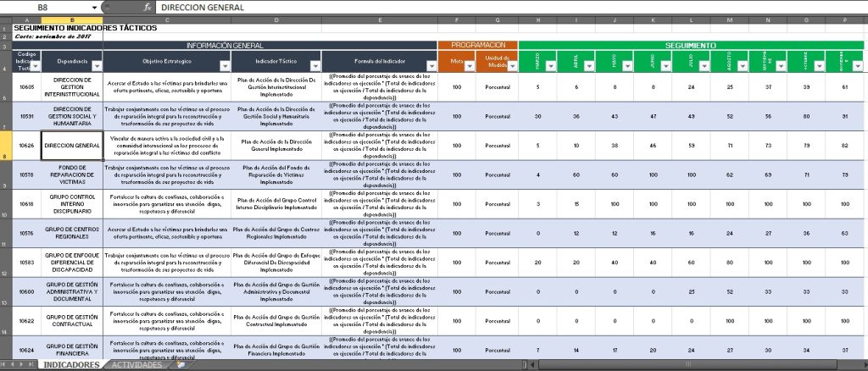Screen dimensions: 868x371
Task: Select the GRUPO CONTROL INTERNO DISCIPLINARIO cell
Action: pyautogui.click(x=72, y=204)
